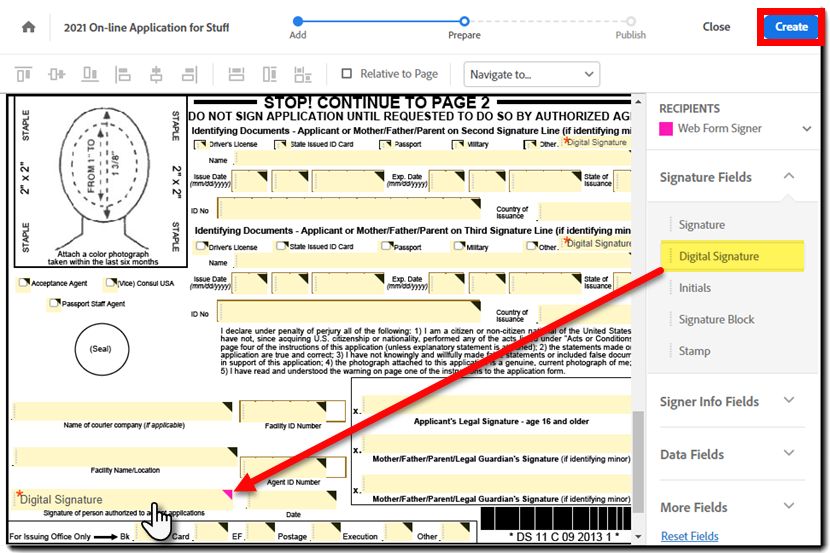Check the Passport Staff Agent box
The width and height of the screenshot is (830, 553).
pyautogui.click(x=55, y=304)
